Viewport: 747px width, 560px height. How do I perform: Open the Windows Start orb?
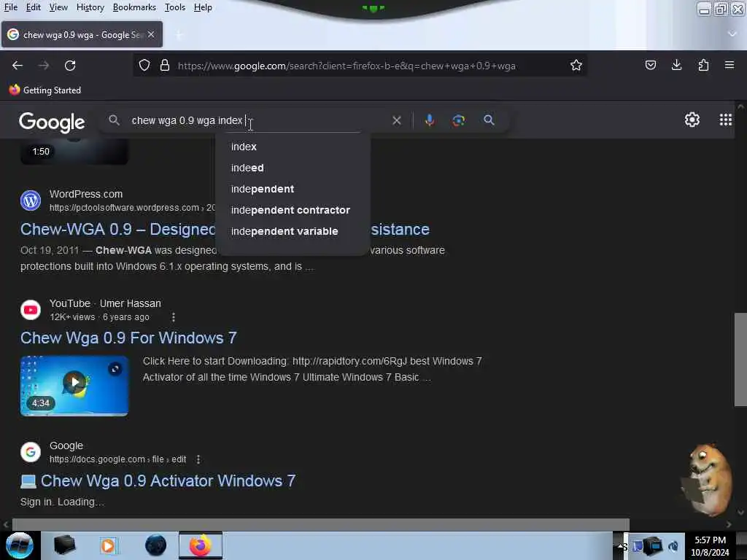[19, 545]
